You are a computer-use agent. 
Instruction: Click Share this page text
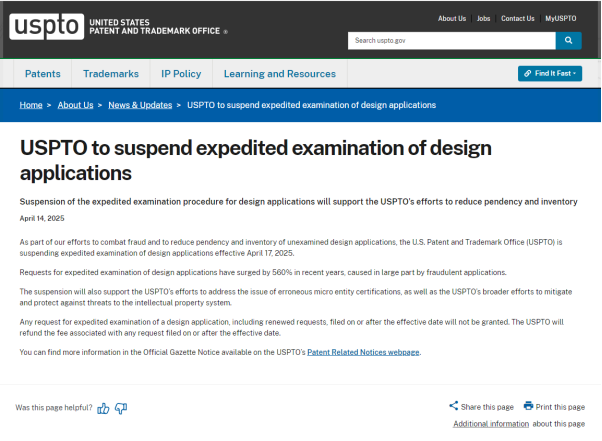[487, 407]
